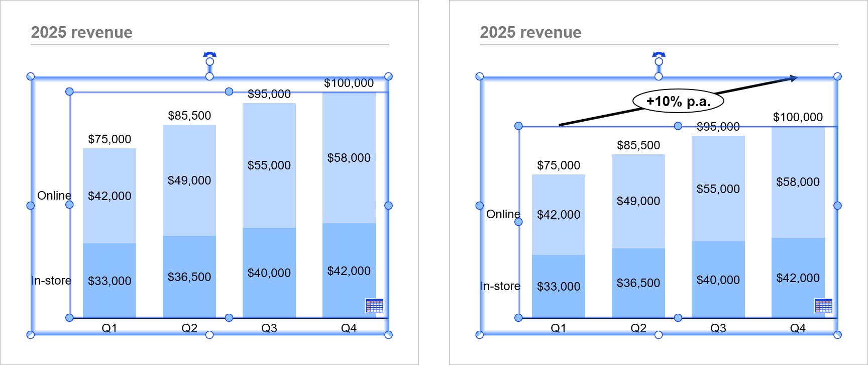The image size is (868, 365).
Task: Click the left chart's right-middle resize handle
Action: tap(388, 206)
